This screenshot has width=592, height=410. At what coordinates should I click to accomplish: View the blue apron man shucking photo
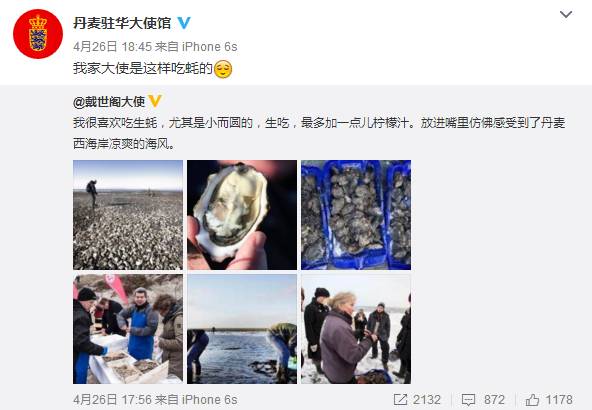pos(128,329)
